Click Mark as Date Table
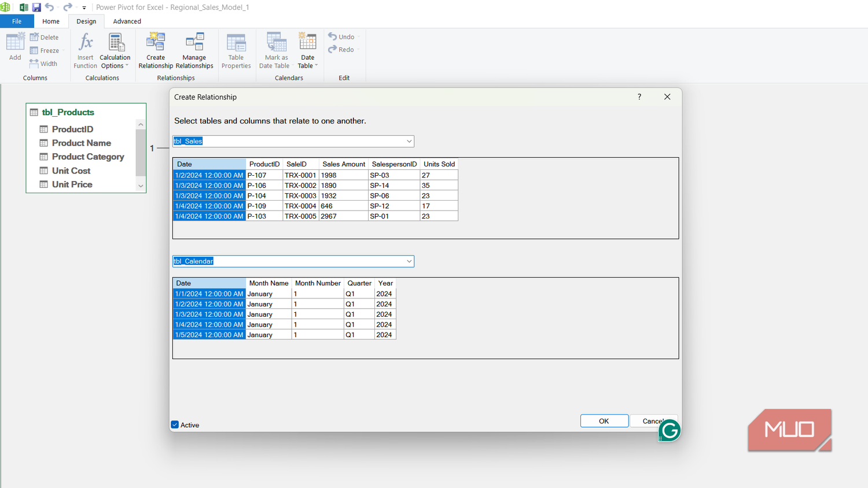The height and width of the screenshot is (488, 868). [x=276, y=51]
